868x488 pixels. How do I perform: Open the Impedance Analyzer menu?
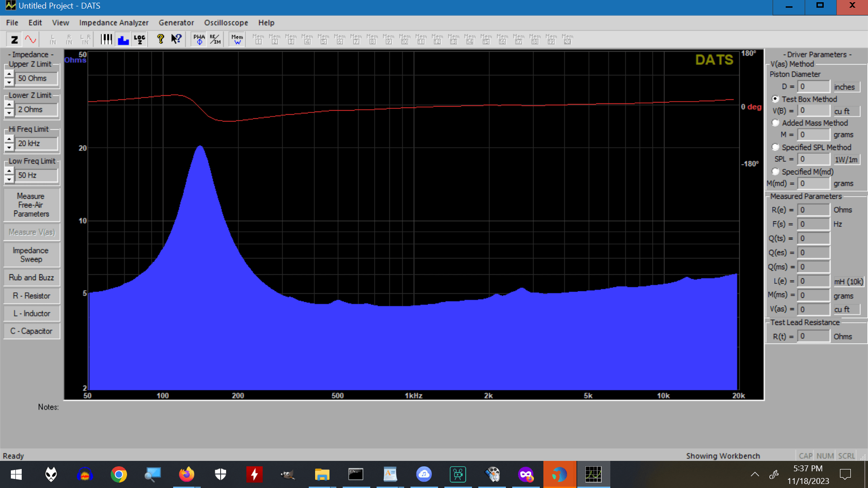click(114, 23)
